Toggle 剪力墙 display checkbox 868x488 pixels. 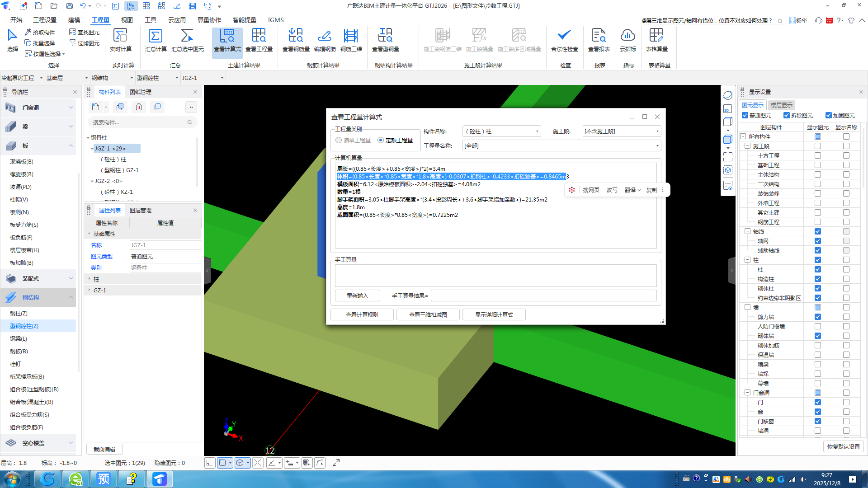(x=817, y=317)
